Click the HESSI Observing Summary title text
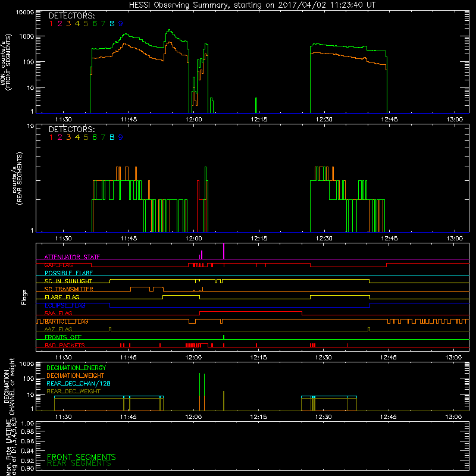This screenshot has height=476, width=476. [x=252, y=5]
